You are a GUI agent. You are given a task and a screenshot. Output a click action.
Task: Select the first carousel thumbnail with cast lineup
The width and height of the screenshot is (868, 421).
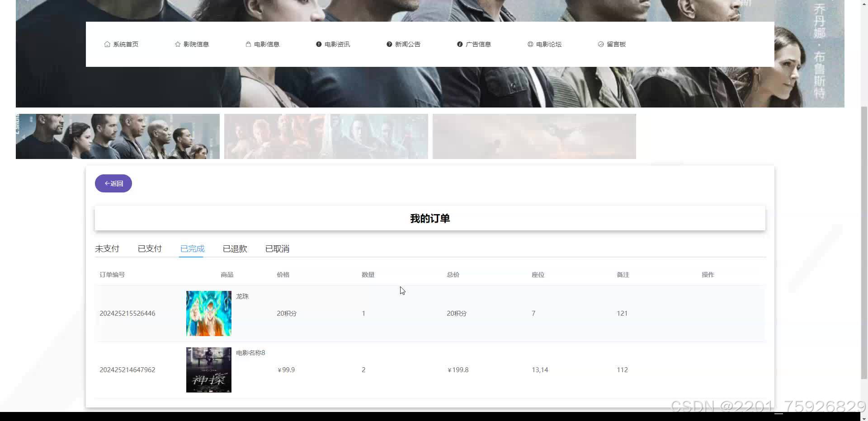click(x=118, y=136)
